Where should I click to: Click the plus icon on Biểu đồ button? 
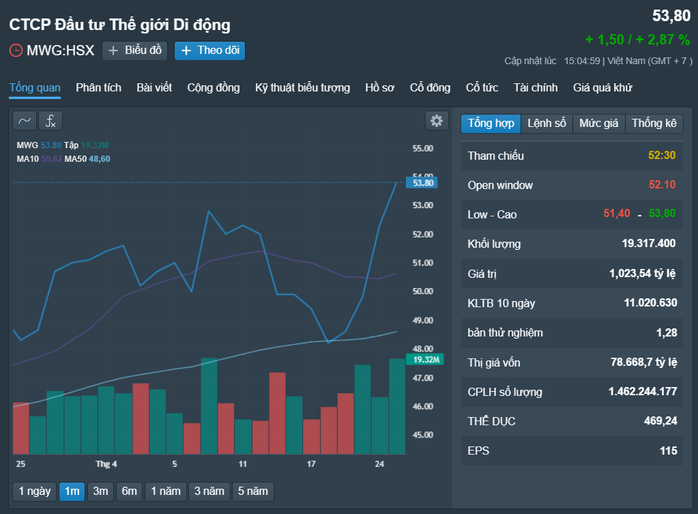click(114, 51)
